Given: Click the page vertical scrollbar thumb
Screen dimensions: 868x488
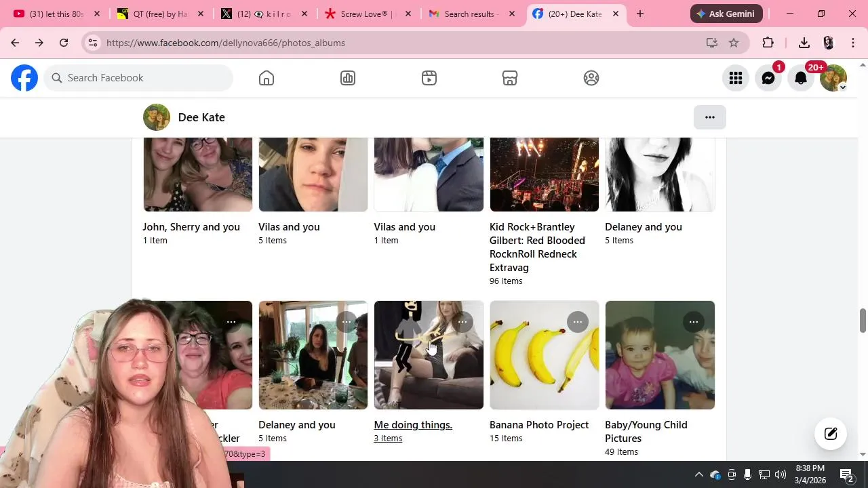Looking at the screenshot, I should [x=863, y=321].
